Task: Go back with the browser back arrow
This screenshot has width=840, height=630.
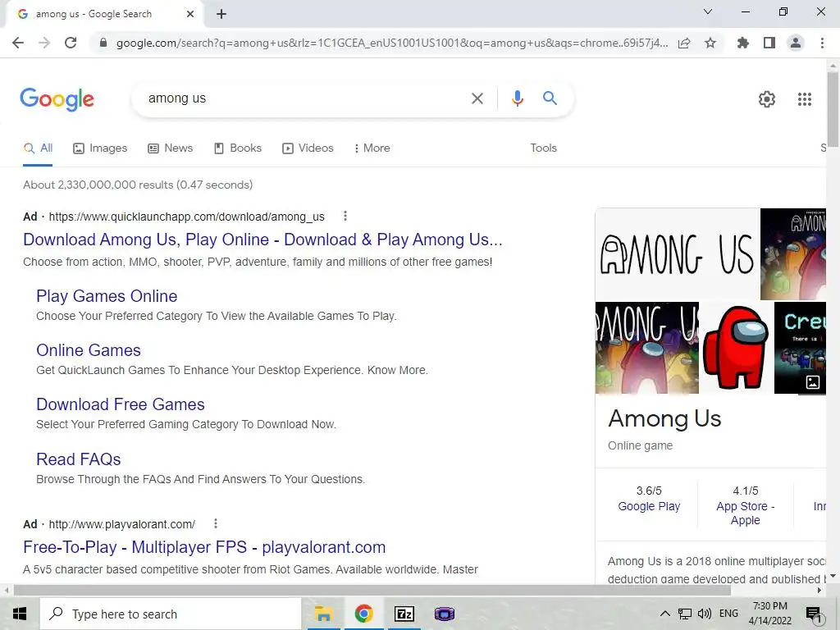Action: coord(18,43)
